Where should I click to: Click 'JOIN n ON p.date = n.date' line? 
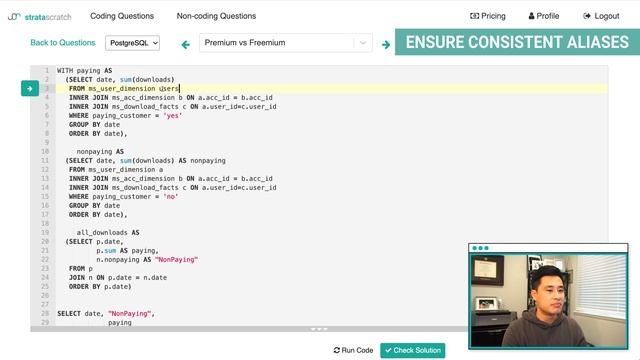(x=118, y=277)
